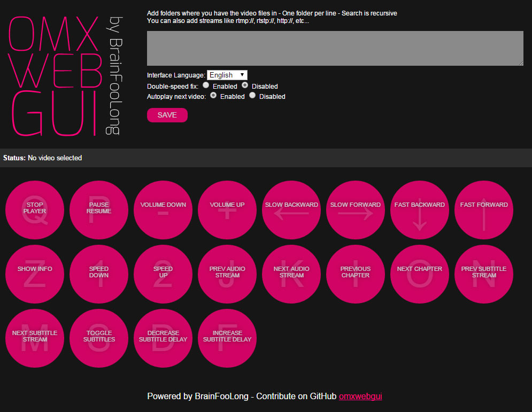Click the Speed Up button

(163, 274)
